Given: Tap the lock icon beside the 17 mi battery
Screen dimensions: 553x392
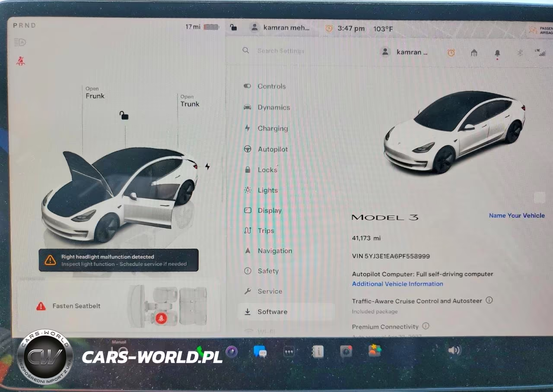Looking at the screenshot, I should (233, 28).
